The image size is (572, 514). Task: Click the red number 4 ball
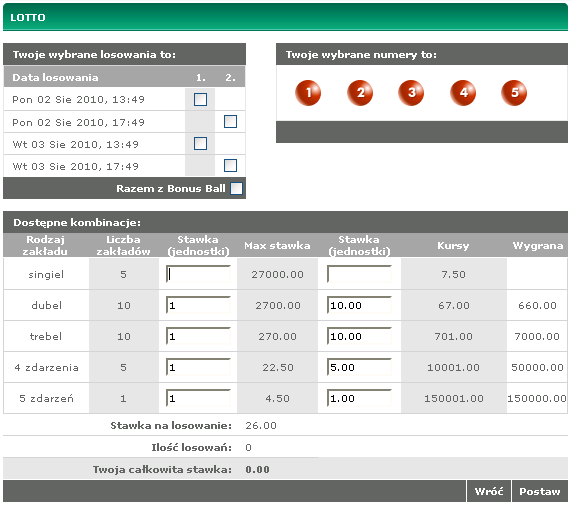[x=463, y=93]
